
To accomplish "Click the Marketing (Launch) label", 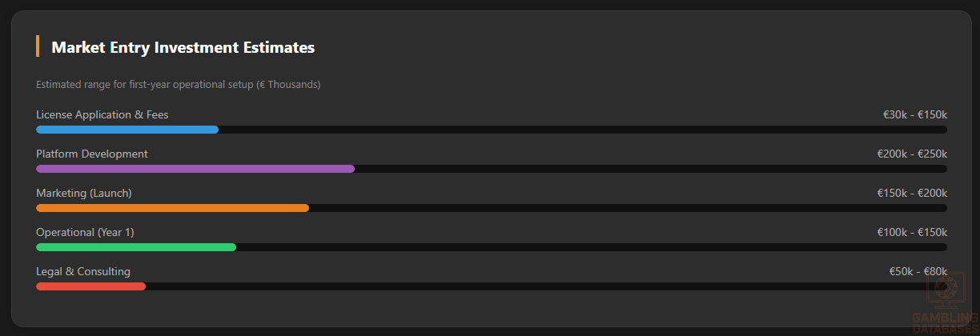I will pos(84,193).
